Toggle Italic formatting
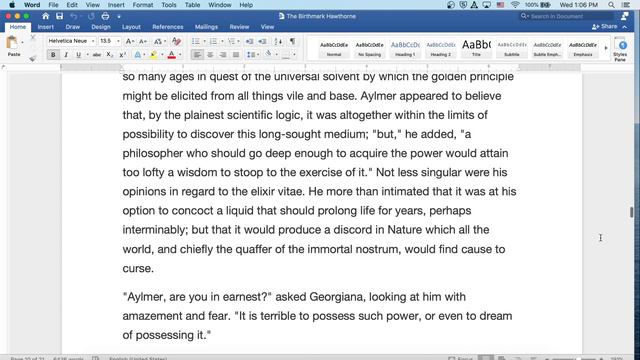Viewport: 640px width, 360px height. click(66, 55)
